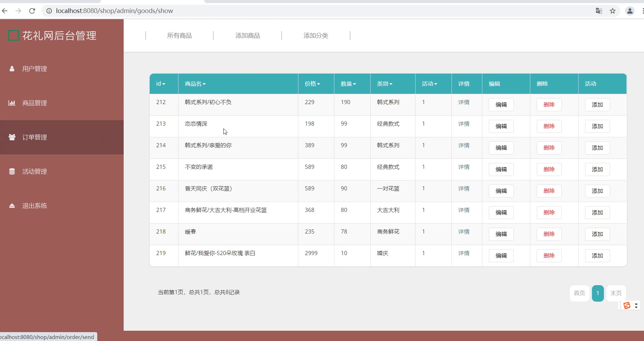This screenshot has height=341, width=644.
Task: Sort by 价格 column header
Action: 312,84
